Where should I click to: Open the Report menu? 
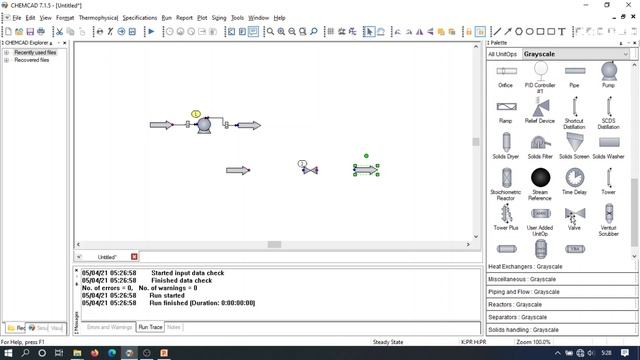click(x=184, y=18)
